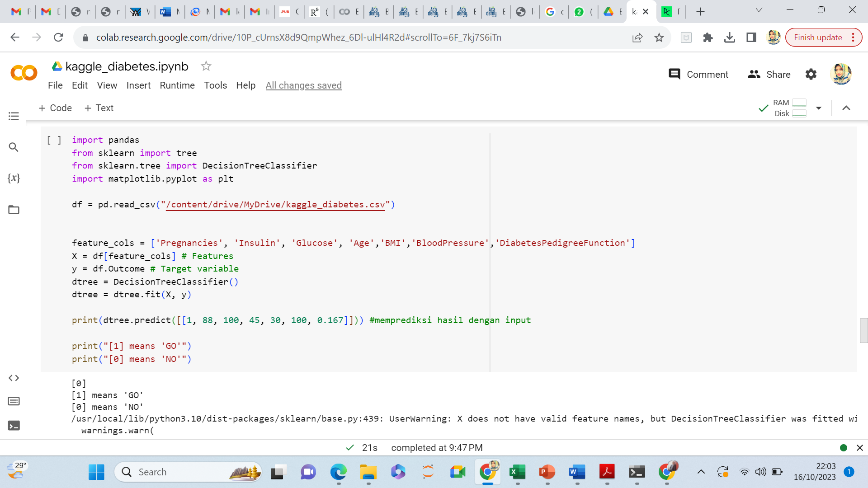The width and height of the screenshot is (868, 488).
Task: Add a new Code cell
Action: (55, 108)
